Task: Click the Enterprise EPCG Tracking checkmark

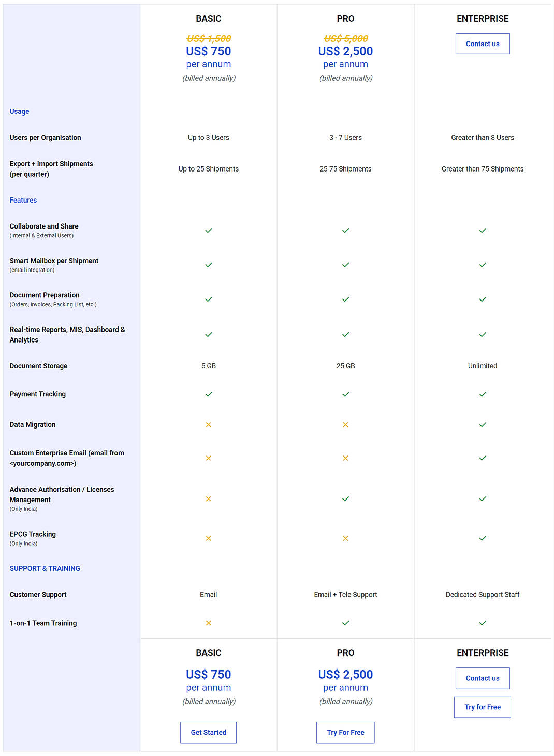Action: click(x=483, y=538)
